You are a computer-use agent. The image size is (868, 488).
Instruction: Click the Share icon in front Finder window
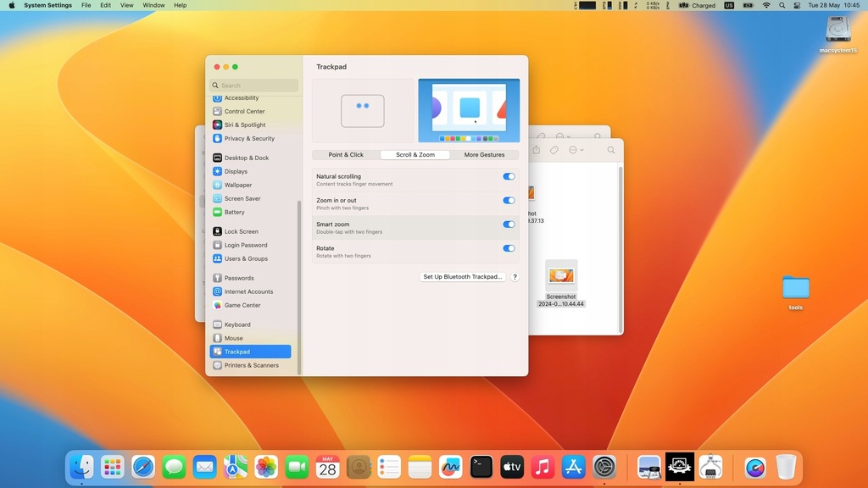536,150
